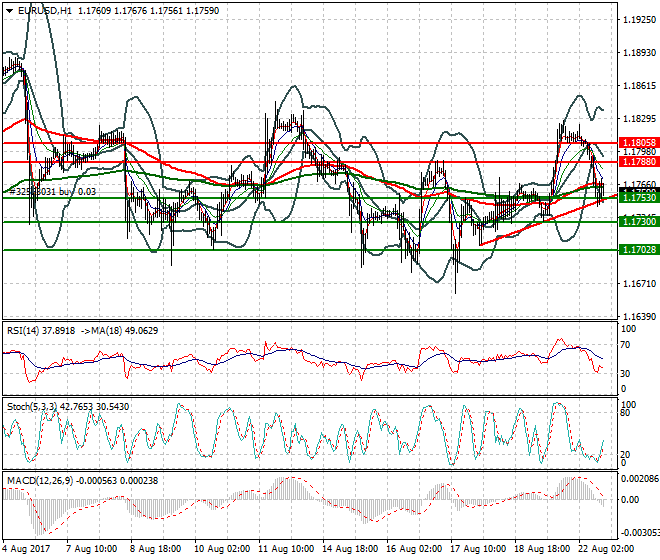Click the 18 Aug 18:00 time label
Screen dimensions: 660x560
[x=542, y=549]
